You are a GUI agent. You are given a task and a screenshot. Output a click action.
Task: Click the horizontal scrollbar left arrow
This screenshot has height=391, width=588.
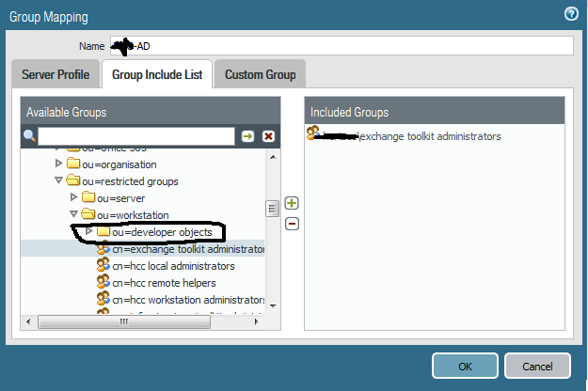[x=28, y=321]
